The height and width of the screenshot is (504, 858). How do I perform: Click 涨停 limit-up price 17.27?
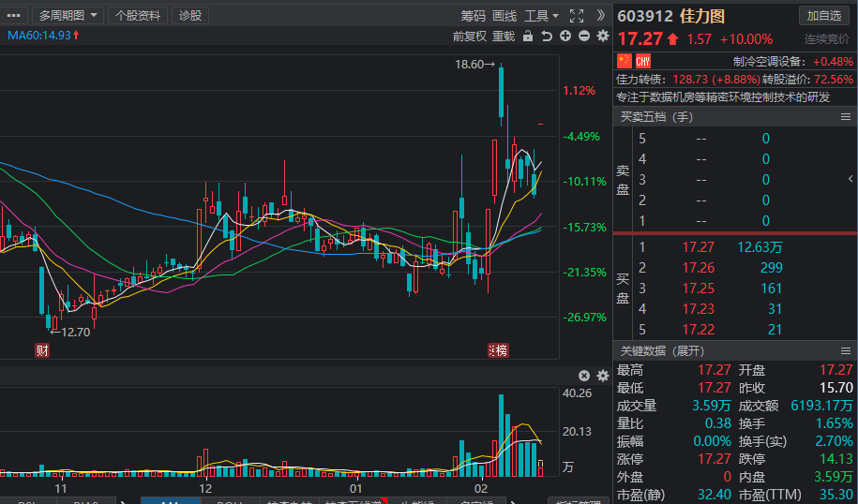point(715,459)
